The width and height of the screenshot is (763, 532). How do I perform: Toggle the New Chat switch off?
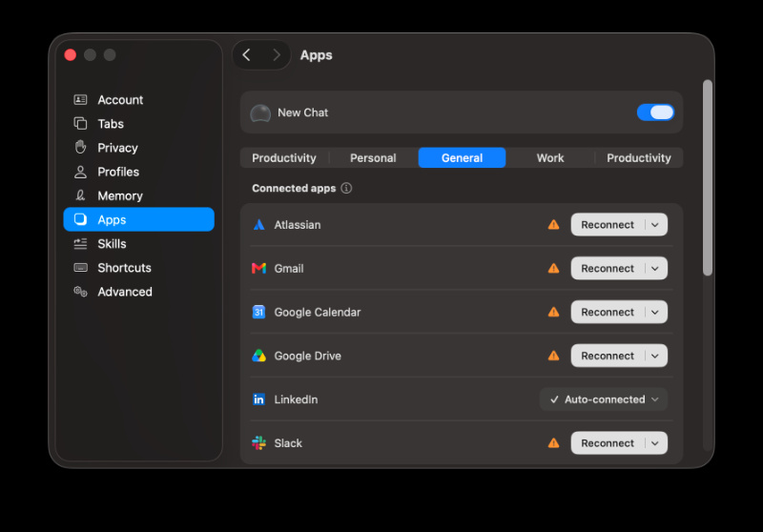pyautogui.click(x=655, y=113)
